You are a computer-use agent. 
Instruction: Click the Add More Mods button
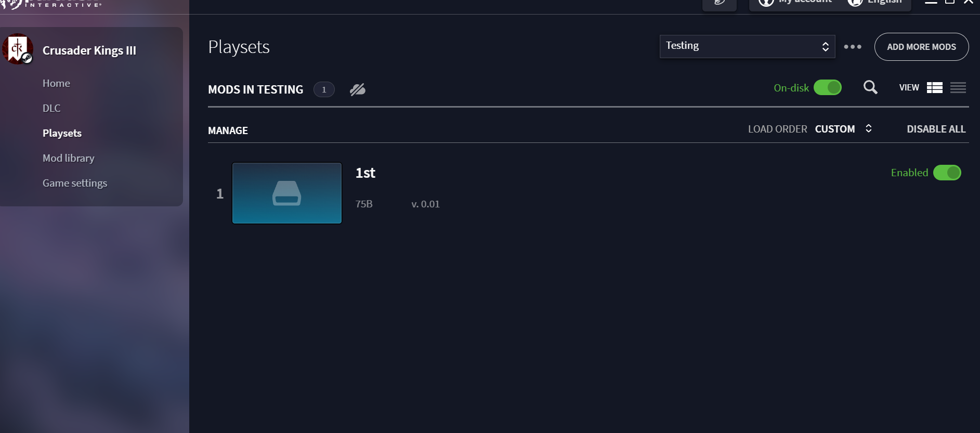921,47
